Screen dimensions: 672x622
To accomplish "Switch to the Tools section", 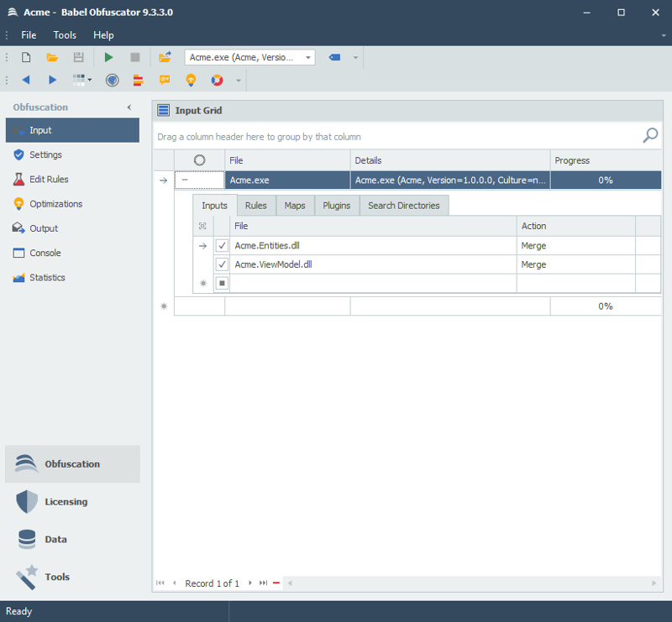I will pyautogui.click(x=72, y=577).
